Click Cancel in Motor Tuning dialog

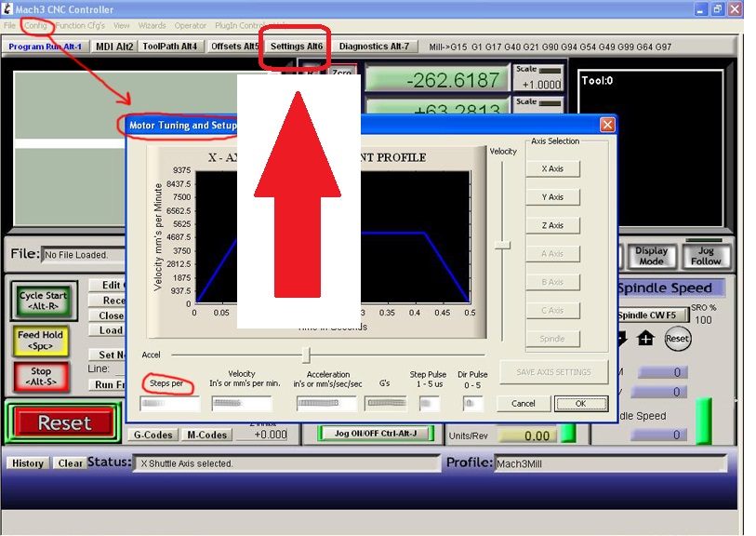[x=524, y=404]
